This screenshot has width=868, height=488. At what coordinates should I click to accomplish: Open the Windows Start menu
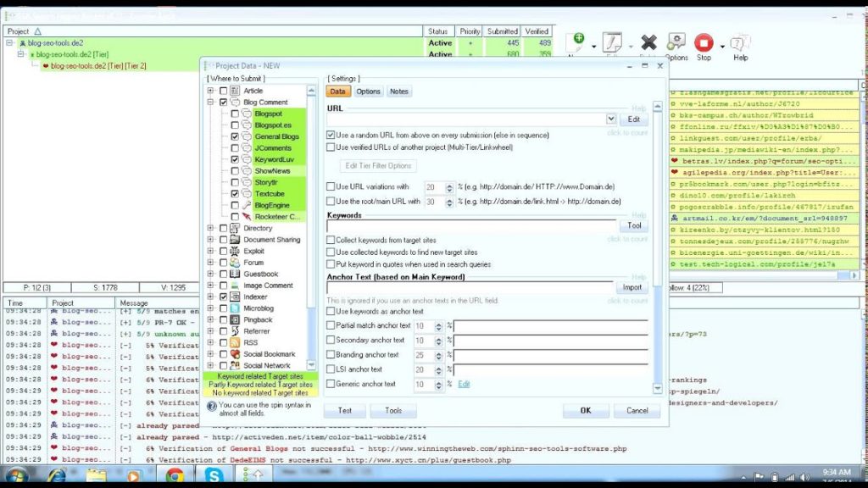coord(16,475)
